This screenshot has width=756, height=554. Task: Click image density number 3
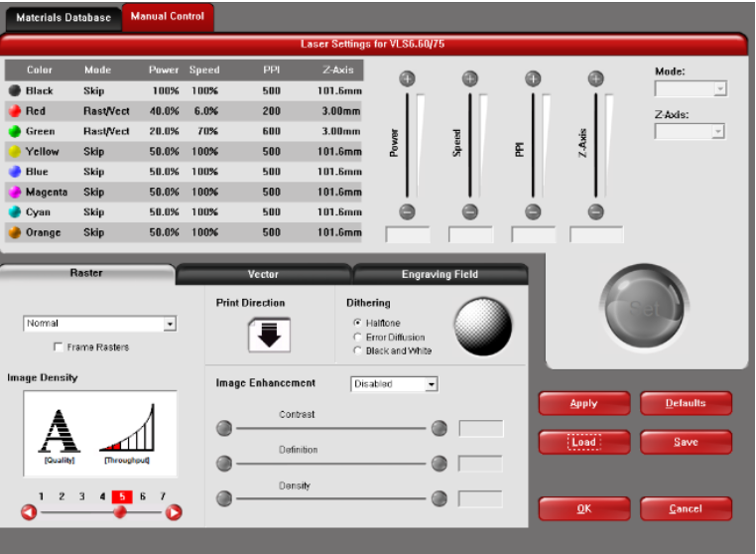[x=82, y=496]
